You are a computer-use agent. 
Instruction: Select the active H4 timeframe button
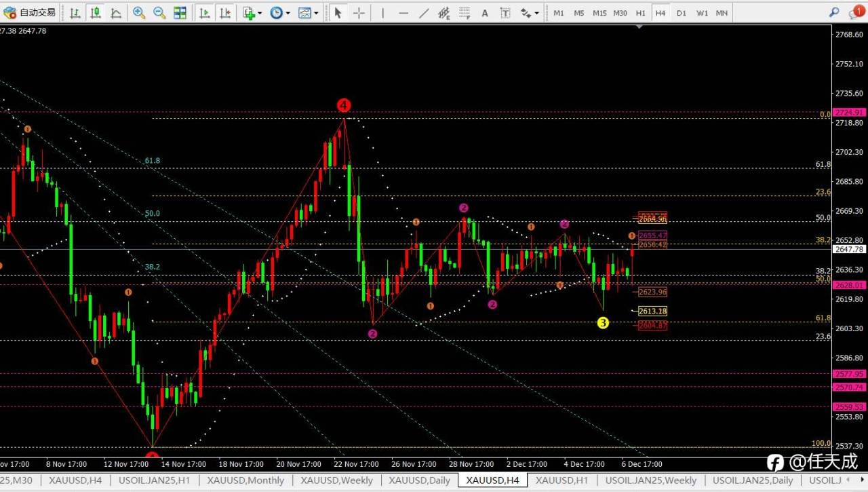(x=661, y=13)
